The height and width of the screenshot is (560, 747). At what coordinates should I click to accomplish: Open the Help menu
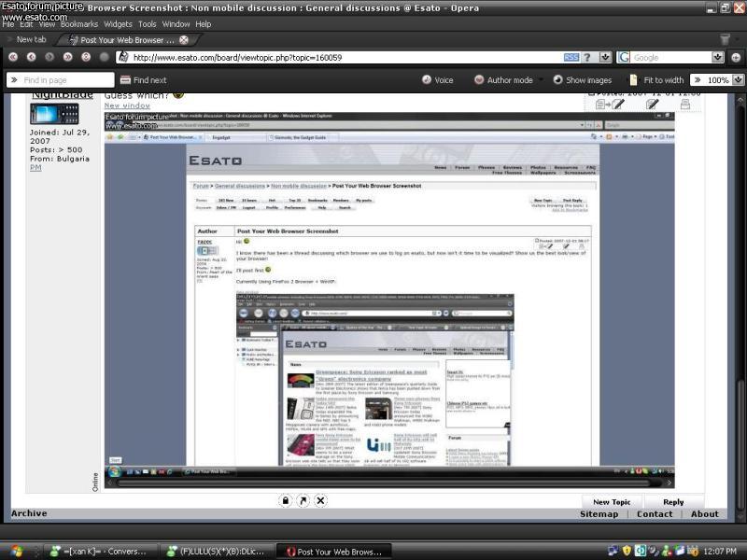point(203,24)
